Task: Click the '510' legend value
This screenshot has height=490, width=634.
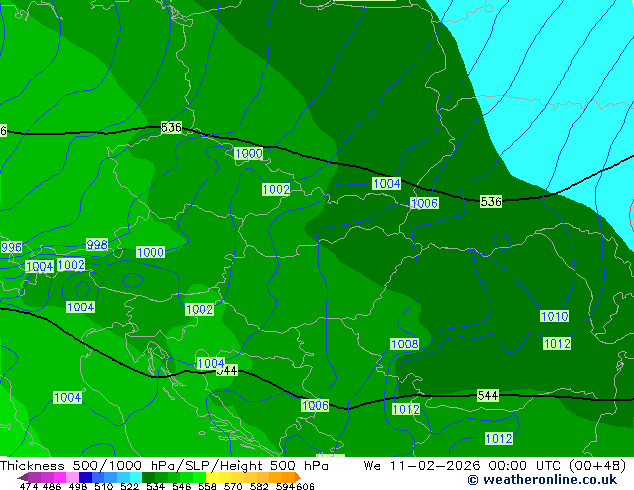Action: [x=104, y=486]
